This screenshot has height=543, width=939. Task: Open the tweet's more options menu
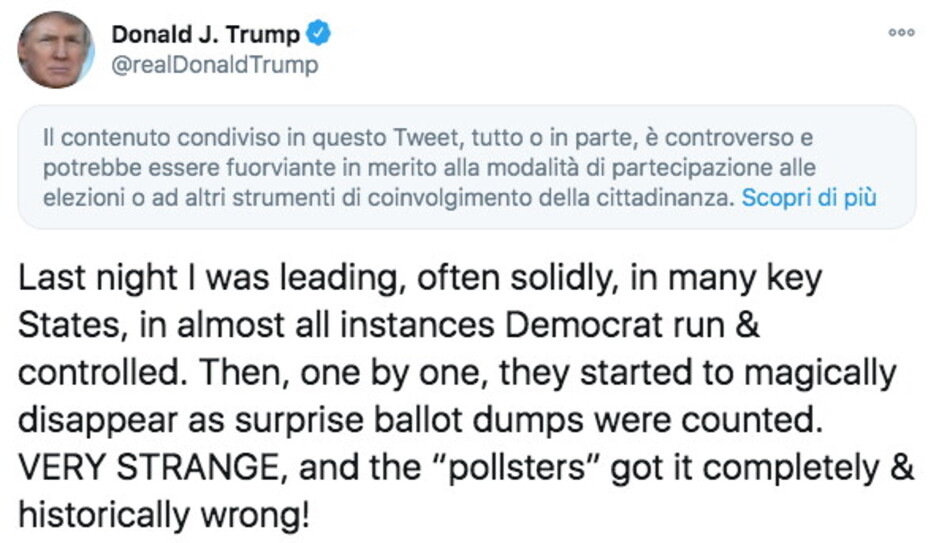[x=901, y=33]
